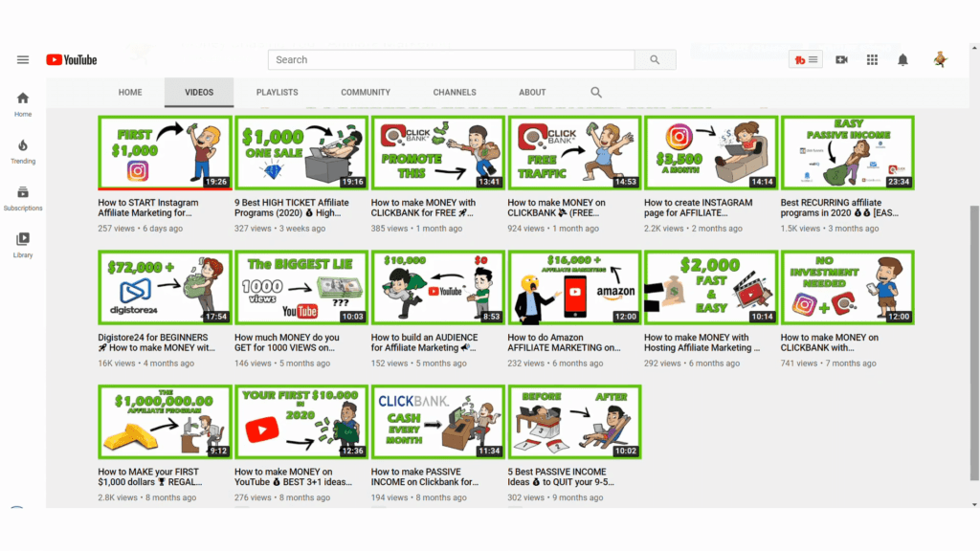The height and width of the screenshot is (551, 980).
Task: Click title How to START Instagram Affiliate Marketing
Action: click(x=148, y=208)
